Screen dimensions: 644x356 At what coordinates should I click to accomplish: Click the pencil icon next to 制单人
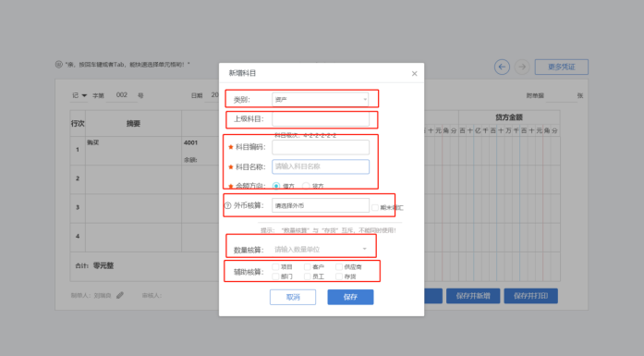120,295
